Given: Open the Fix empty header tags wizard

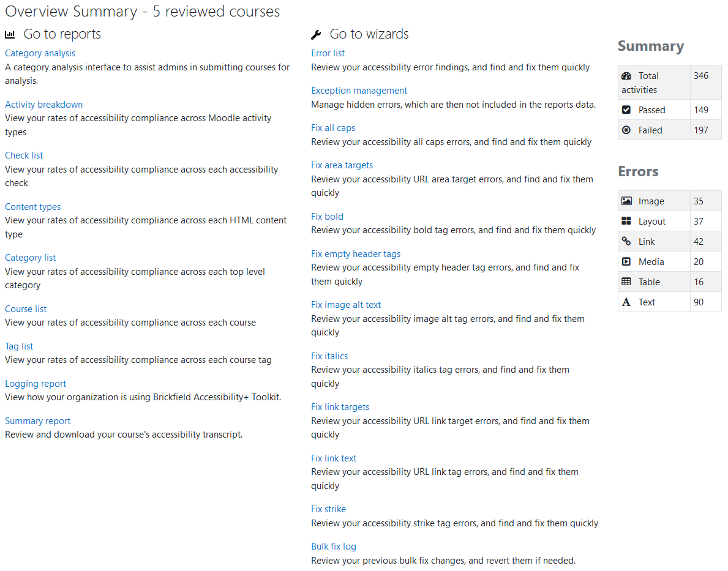Looking at the screenshot, I should tap(356, 254).
